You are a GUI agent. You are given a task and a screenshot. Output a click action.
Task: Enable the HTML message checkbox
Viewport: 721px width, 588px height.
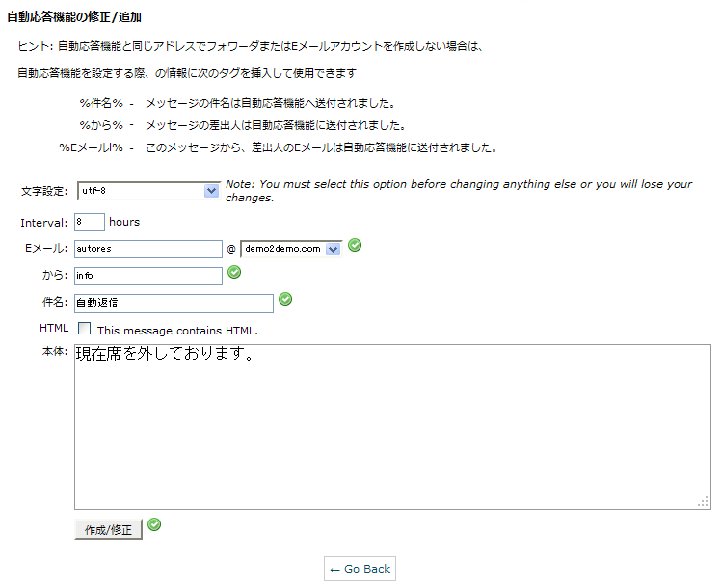[85, 329]
